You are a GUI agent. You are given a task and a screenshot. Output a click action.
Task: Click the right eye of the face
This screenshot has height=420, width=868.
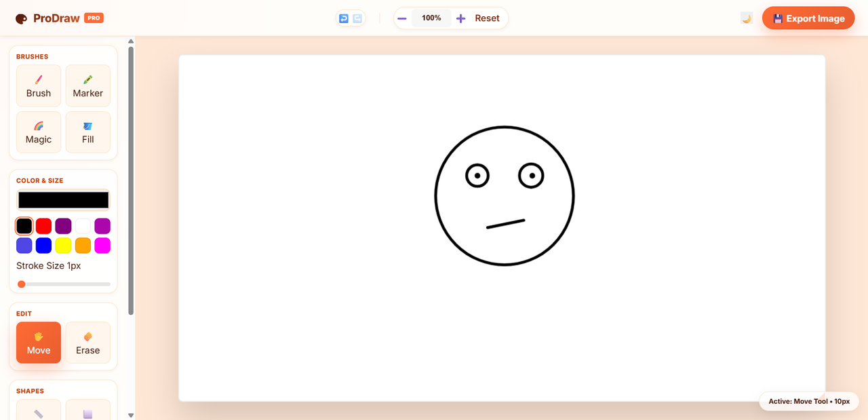[532, 176]
